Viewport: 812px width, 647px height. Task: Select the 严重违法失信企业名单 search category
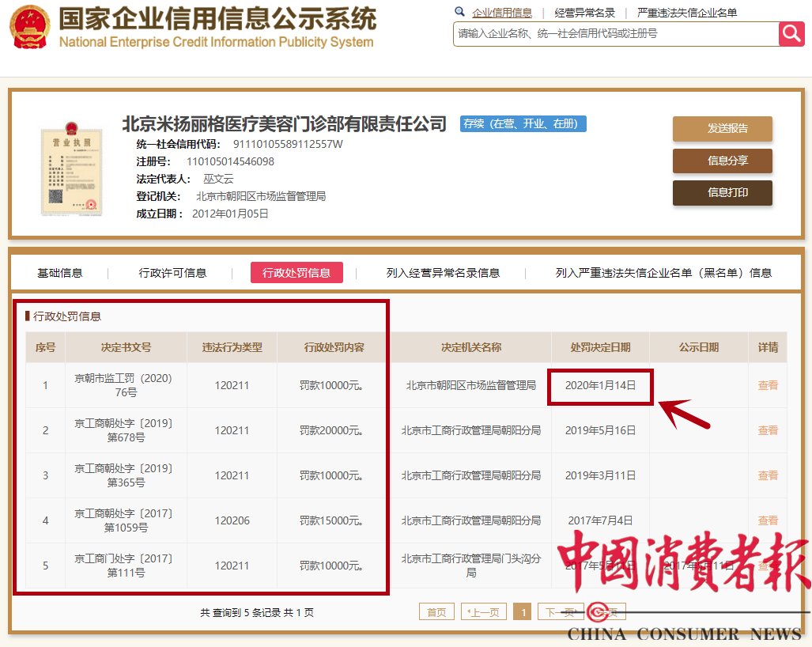pos(686,13)
